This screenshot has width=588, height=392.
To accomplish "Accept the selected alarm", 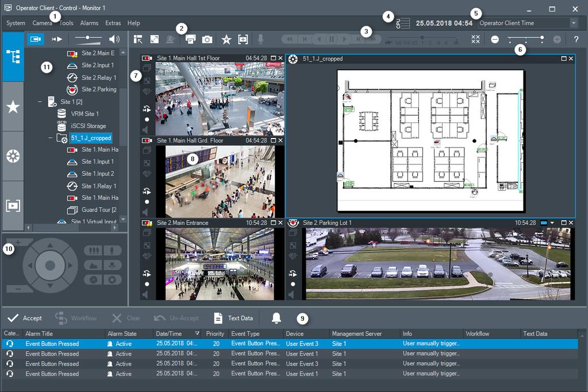I will click(25, 318).
